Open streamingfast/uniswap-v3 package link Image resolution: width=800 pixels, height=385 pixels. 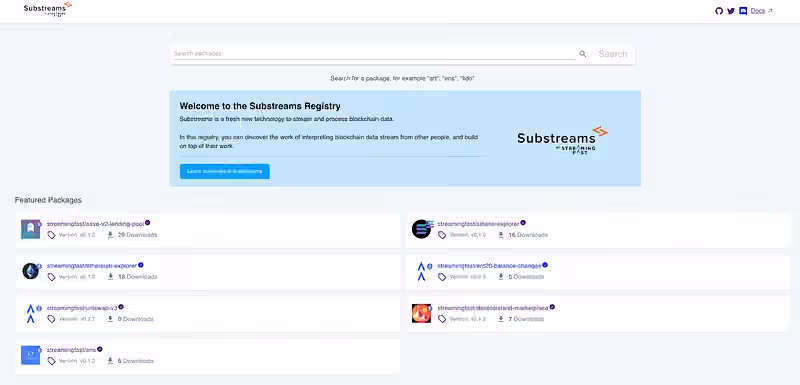[82, 307]
